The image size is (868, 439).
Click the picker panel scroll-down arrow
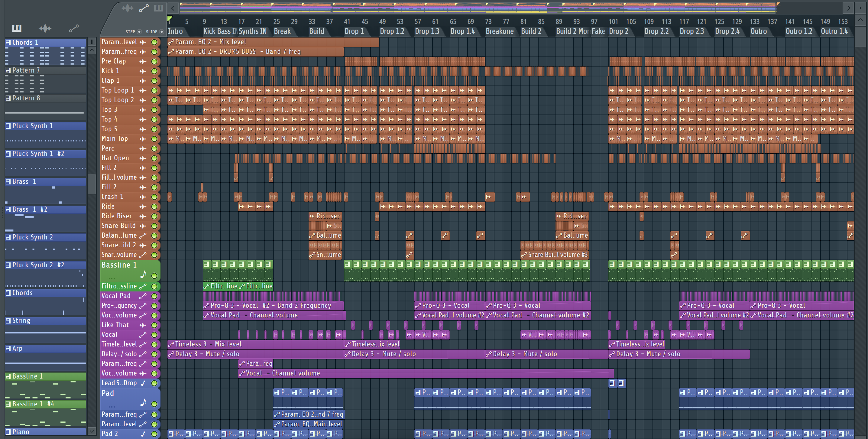point(92,431)
